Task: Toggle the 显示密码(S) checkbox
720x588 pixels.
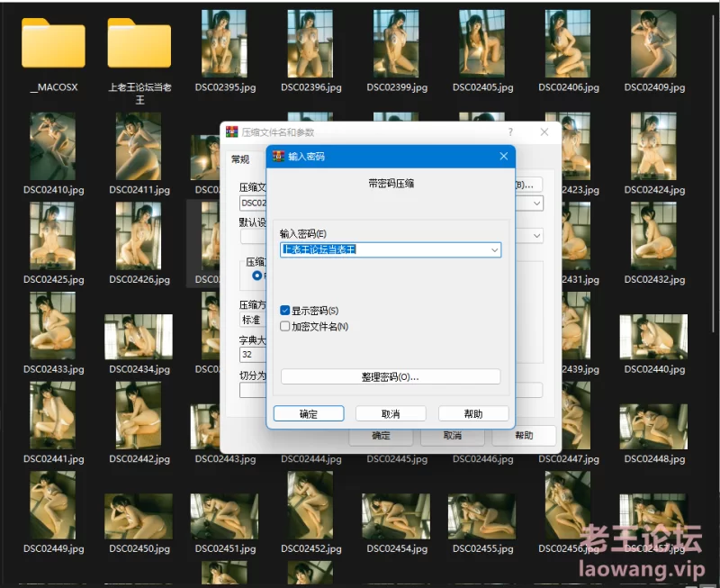Action: click(x=284, y=311)
